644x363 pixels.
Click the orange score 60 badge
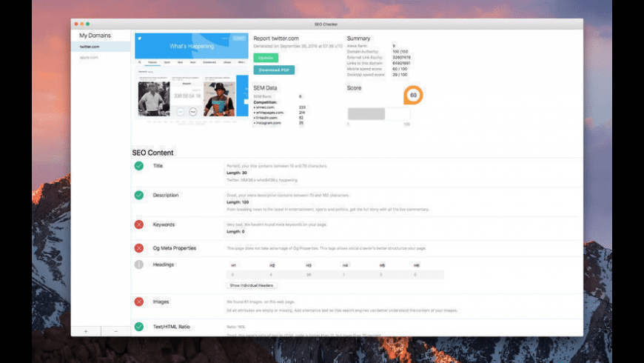(413, 95)
